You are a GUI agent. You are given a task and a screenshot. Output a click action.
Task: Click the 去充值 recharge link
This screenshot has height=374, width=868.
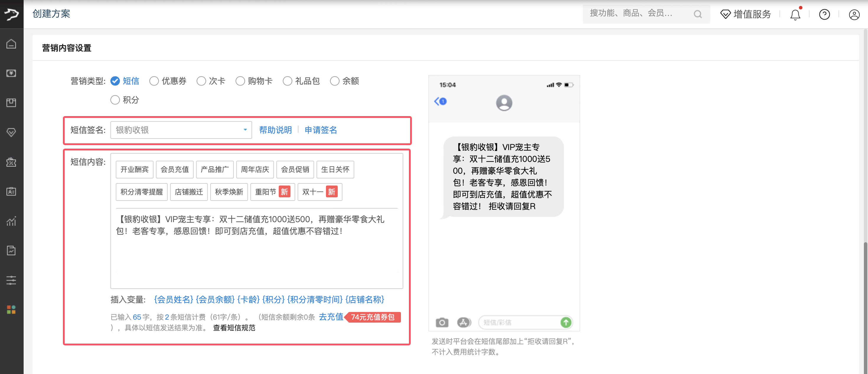pyautogui.click(x=331, y=317)
